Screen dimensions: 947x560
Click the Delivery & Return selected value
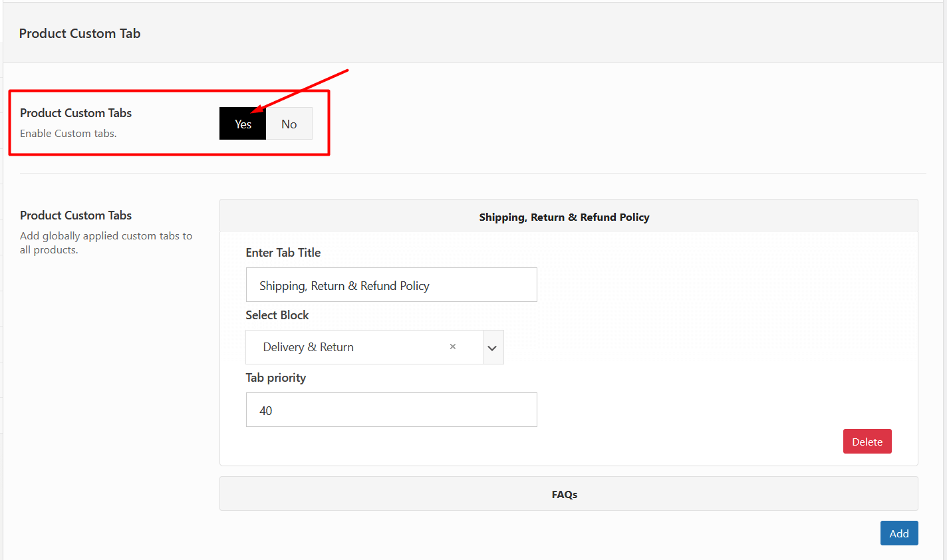[309, 347]
